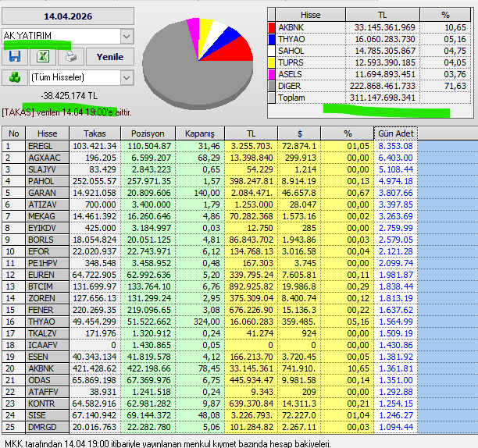Viewport: 478px width, 448px height.
Task: Select the EUREN stock cell
Action: pyautogui.click(x=47, y=275)
